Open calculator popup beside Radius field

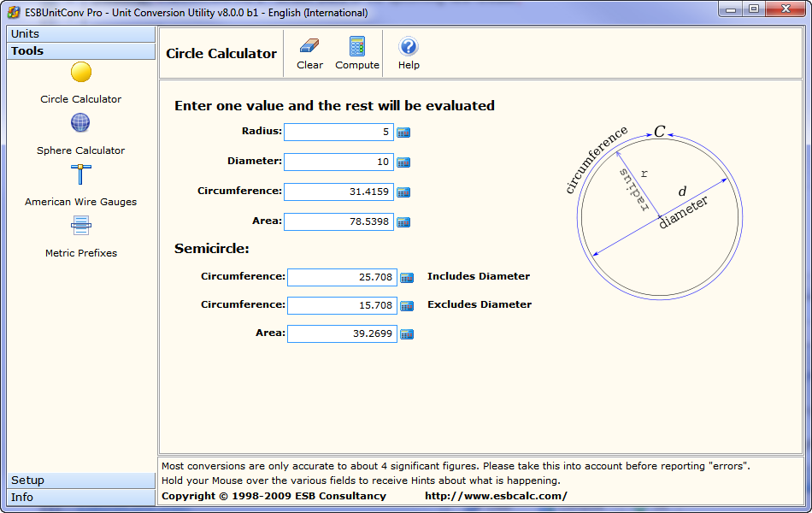click(x=403, y=133)
